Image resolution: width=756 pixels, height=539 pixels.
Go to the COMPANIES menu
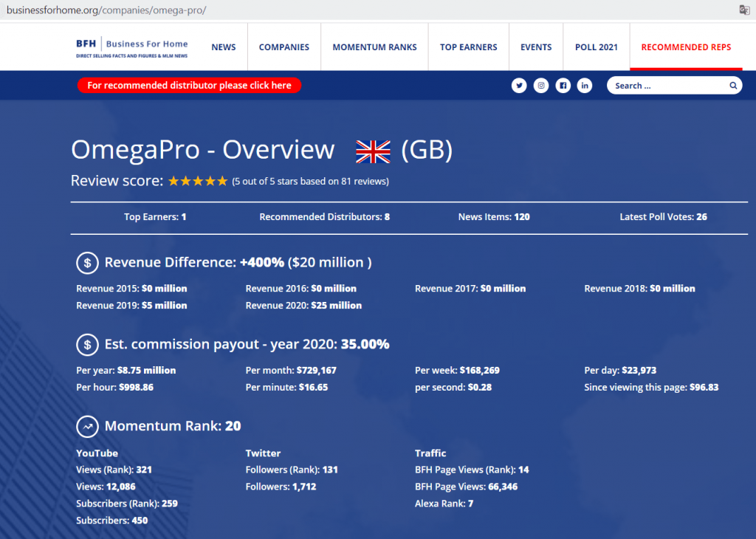point(284,47)
